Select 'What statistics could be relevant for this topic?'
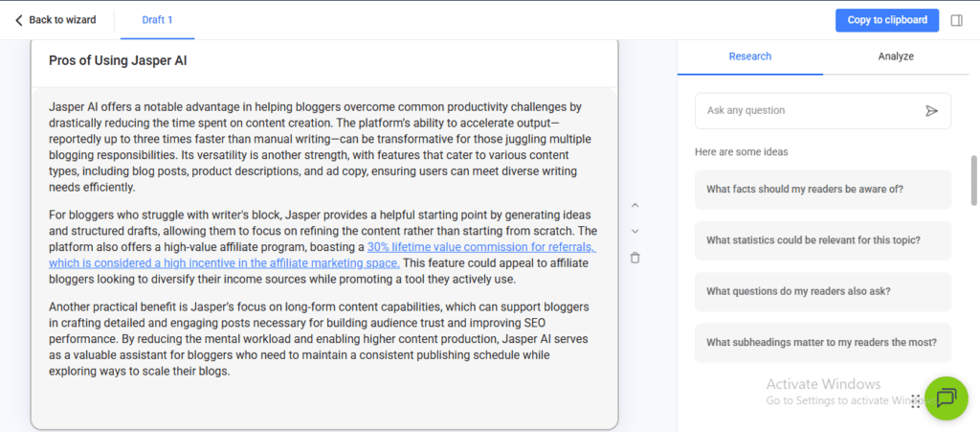The height and width of the screenshot is (432, 980). coord(822,240)
